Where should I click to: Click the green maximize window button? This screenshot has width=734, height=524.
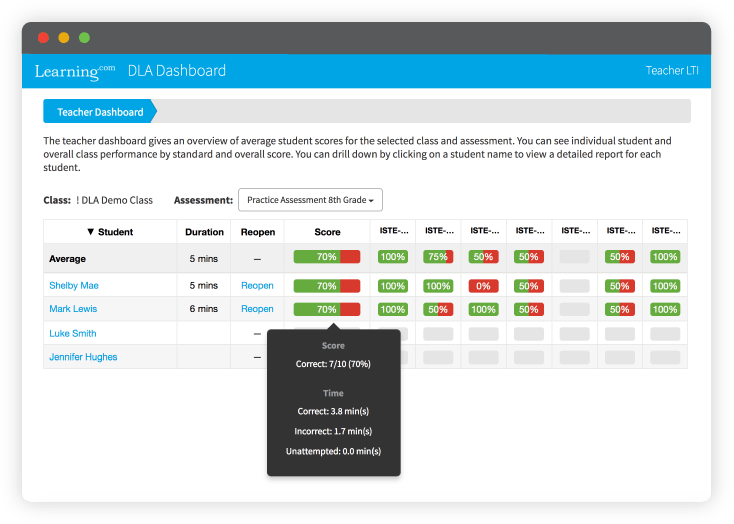click(84, 37)
